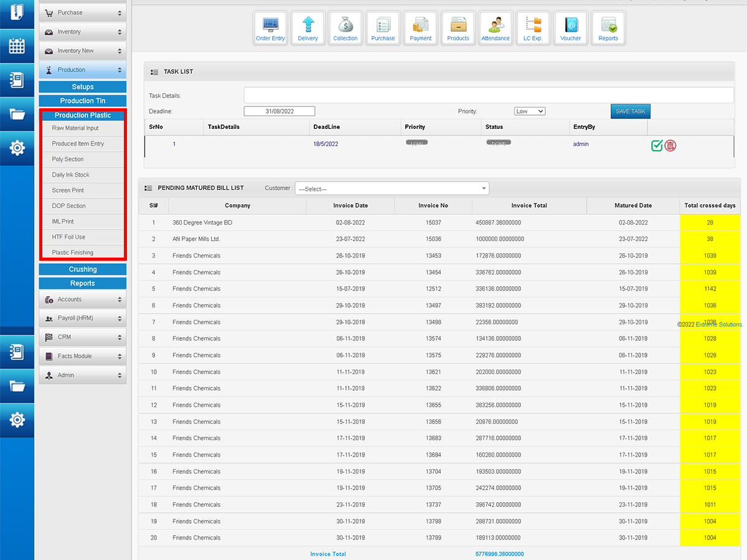747x560 pixels.
Task: Expand the Accounts sidebar menu
Action: point(83,299)
